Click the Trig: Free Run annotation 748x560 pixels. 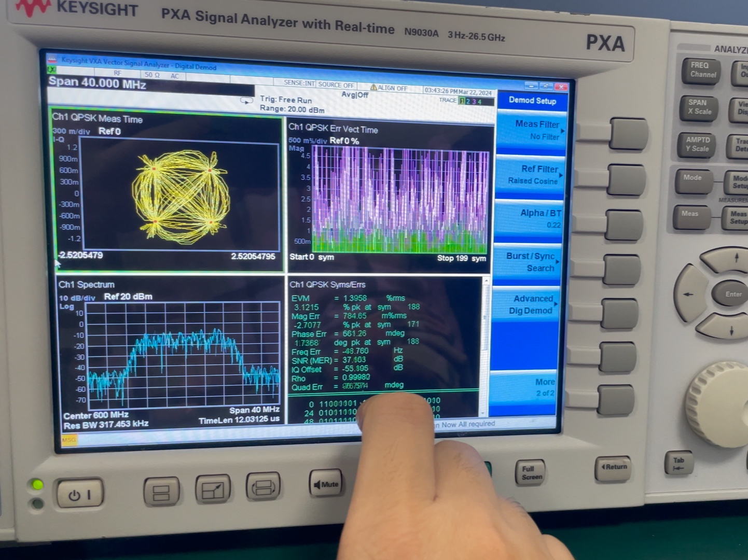coord(286,100)
